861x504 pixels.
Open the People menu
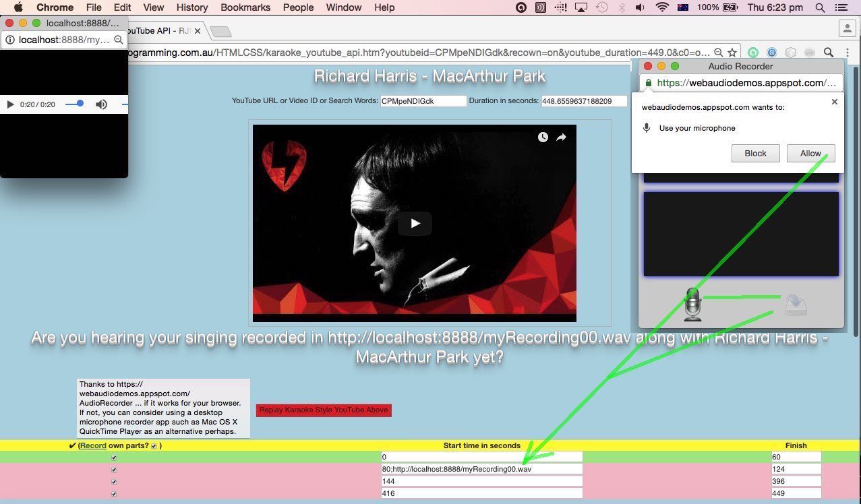pos(298,7)
